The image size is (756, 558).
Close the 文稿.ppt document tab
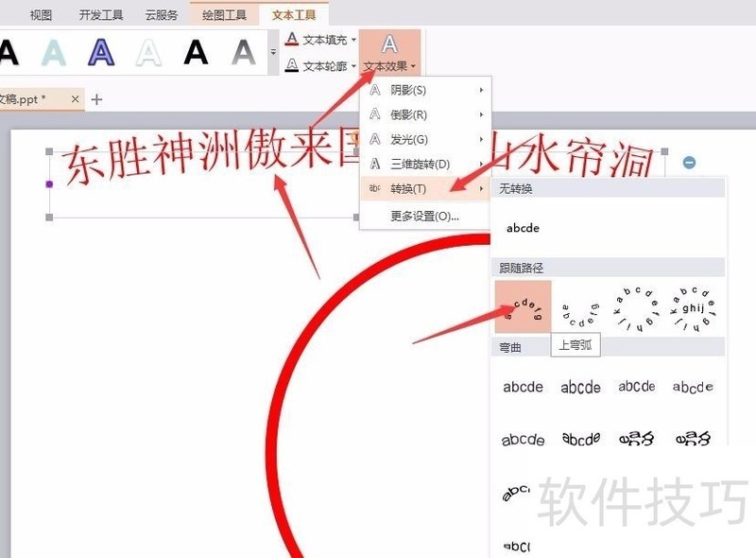75,99
